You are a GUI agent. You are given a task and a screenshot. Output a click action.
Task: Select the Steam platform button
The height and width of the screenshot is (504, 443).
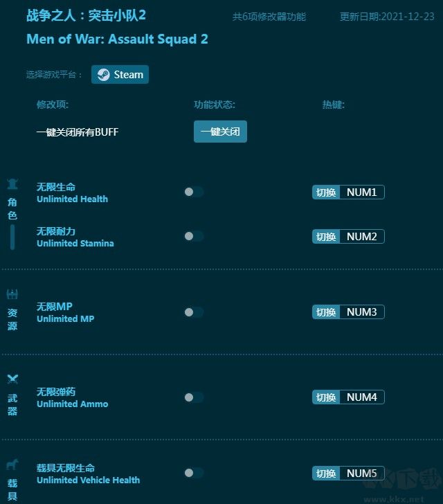[120, 75]
